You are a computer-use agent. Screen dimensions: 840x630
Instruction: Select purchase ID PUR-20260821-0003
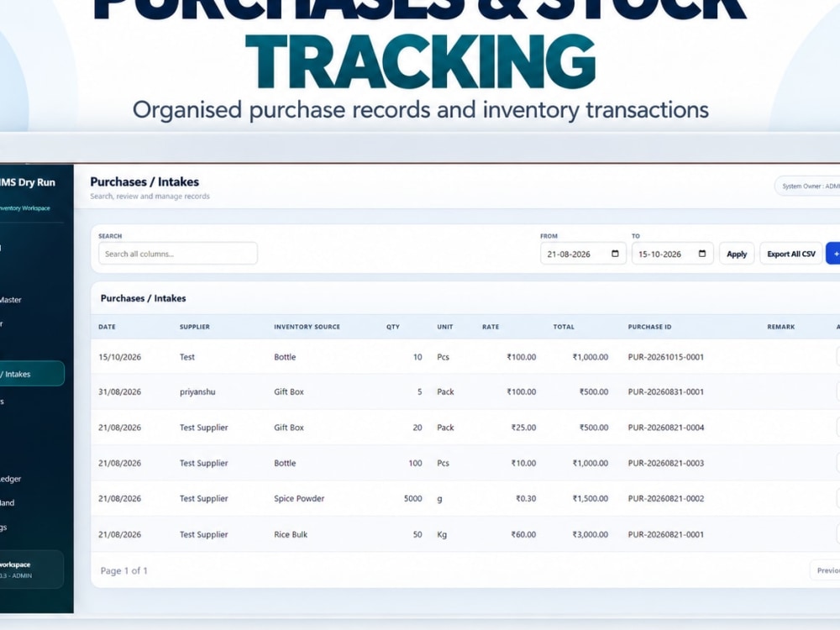point(666,463)
